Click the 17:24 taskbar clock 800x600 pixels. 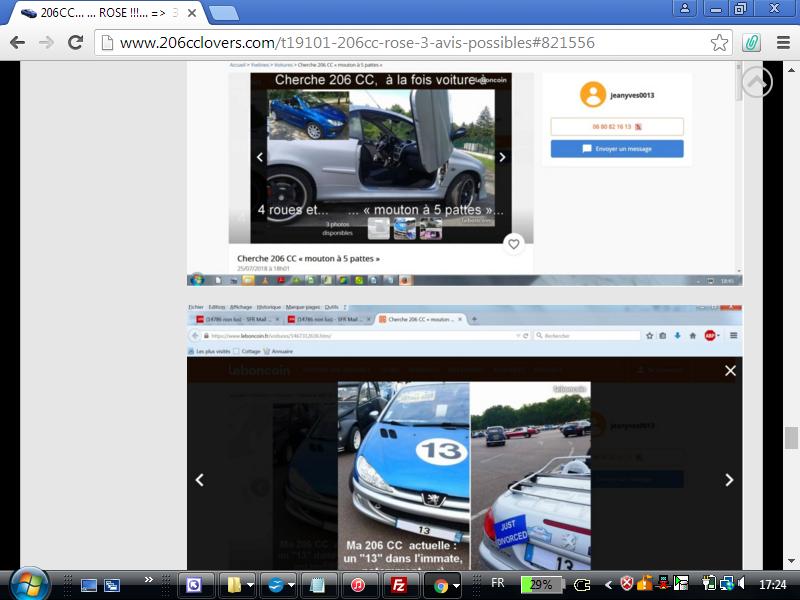[x=772, y=585]
